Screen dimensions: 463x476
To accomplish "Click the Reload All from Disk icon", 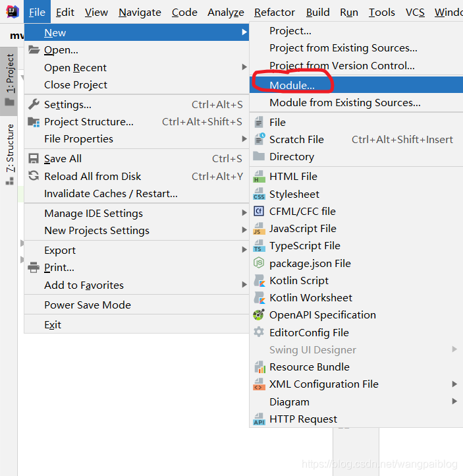I will [x=34, y=176].
